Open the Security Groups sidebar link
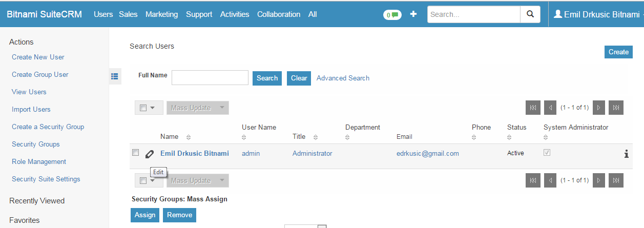 pyautogui.click(x=36, y=144)
